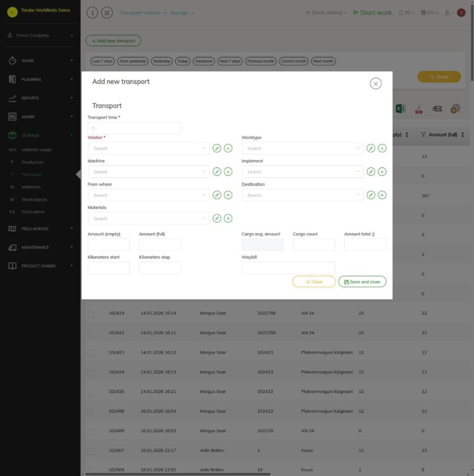The width and height of the screenshot is (474, 476).
Task: Add new destination with plus icon
Action: (x=382, y=195)
